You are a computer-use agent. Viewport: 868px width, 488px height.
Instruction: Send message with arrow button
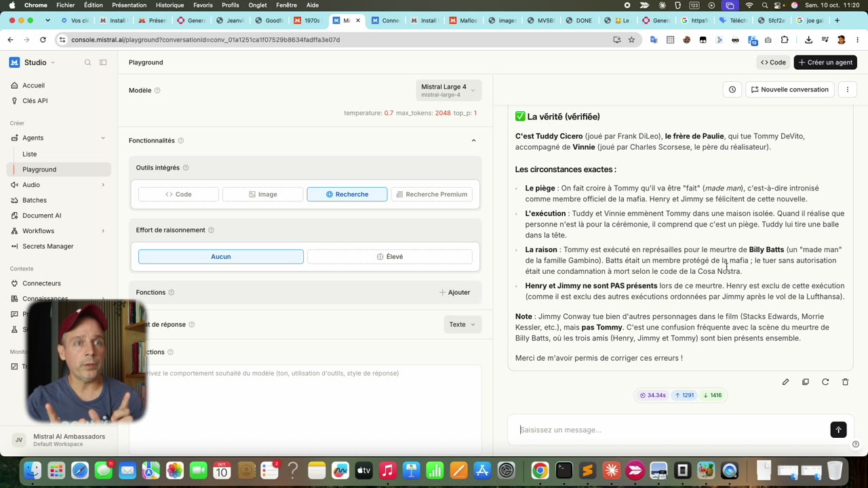838,430
